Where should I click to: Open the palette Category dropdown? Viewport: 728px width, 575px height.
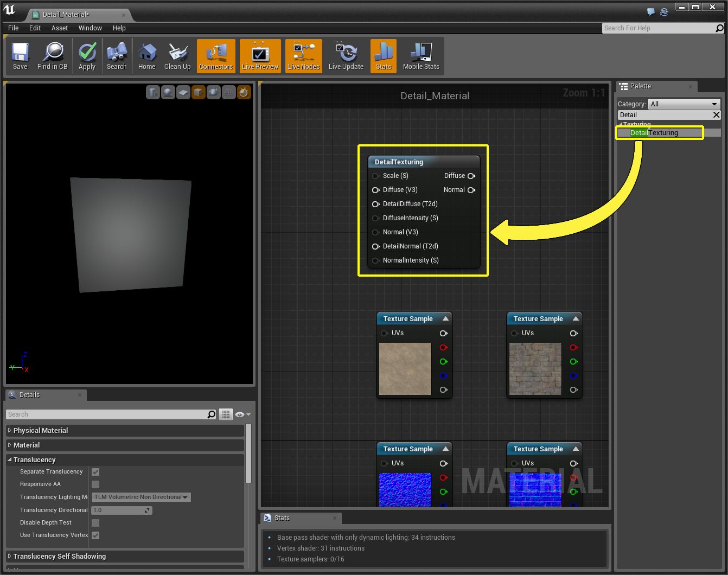coord(684,104)
